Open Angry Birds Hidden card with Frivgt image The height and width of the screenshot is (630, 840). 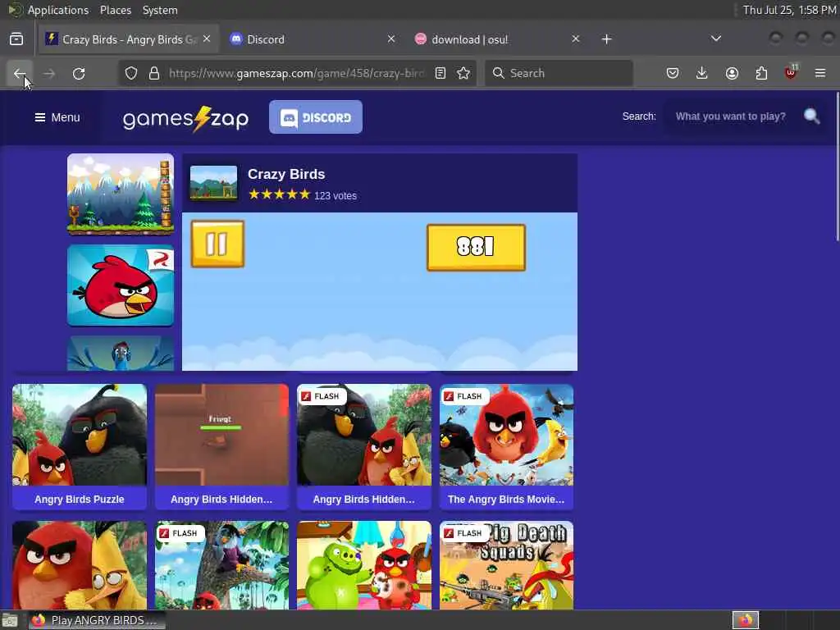tap(221, 446)
